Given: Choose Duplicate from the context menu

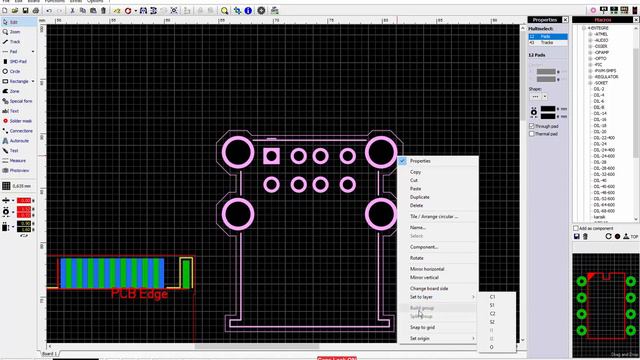Looking at the screenshot, I should tap(438, 197).
